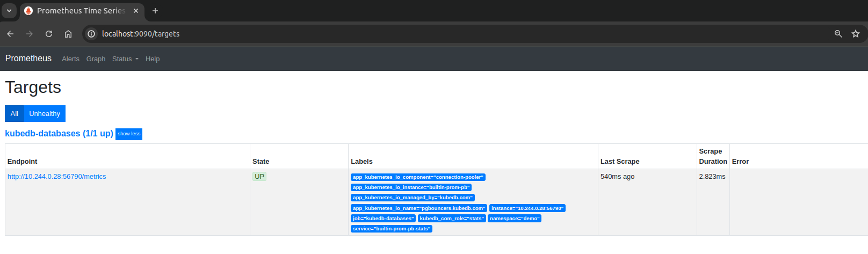Open the Help navigation item
868x254 pixels.
[153, 59]
